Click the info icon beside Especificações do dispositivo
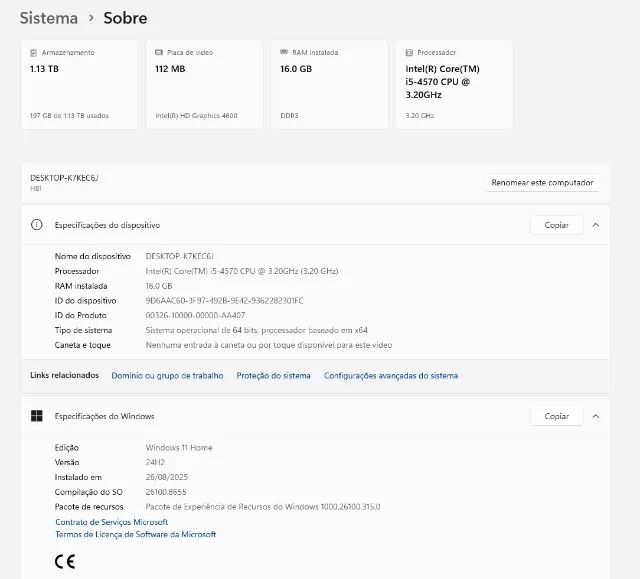640x579 pixels. [x=37, y=225]
